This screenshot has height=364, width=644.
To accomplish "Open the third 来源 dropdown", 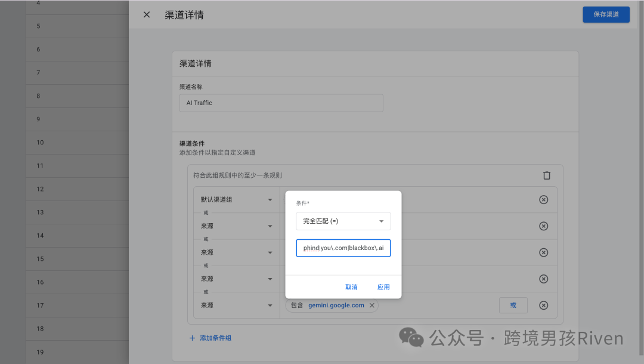I will [x=236, y=279].
